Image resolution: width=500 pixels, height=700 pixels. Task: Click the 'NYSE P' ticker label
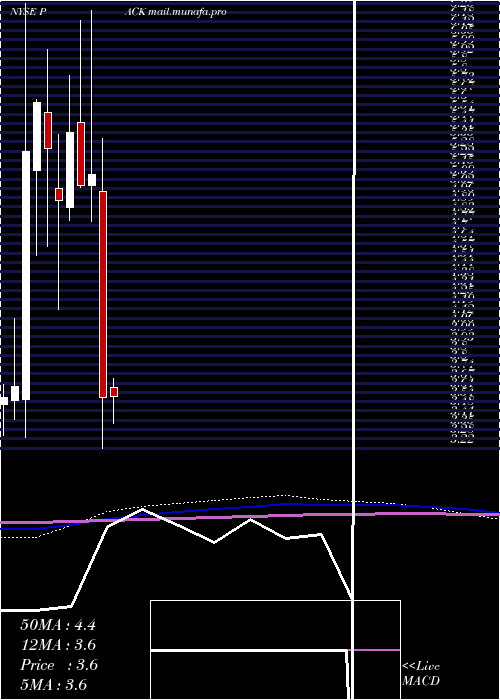[x=29, y=12]
